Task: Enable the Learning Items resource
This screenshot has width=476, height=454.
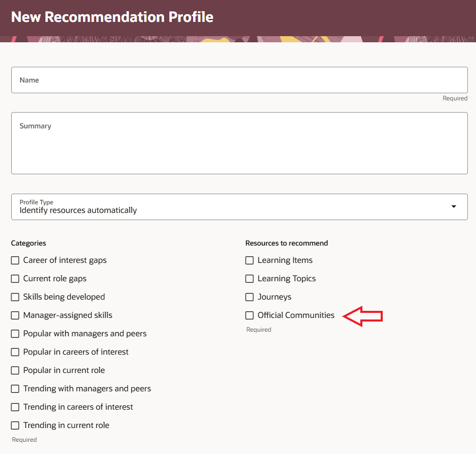Action: pos(249,260)
